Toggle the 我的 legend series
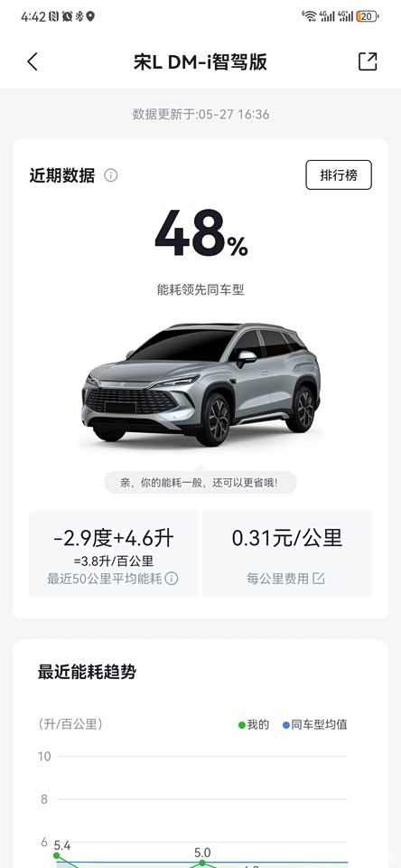 click(x=254, y=724)
